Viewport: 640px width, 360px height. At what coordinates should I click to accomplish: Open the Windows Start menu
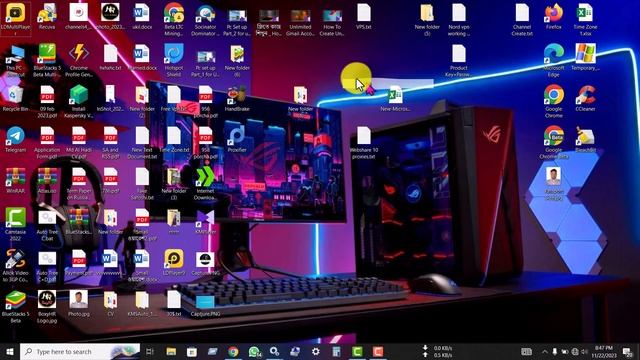[x=10, y=351]
